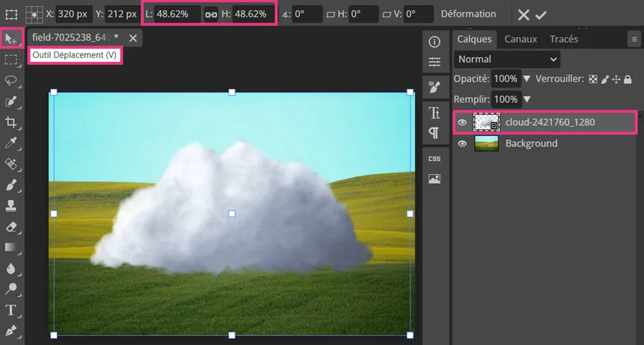
Task: Choose the Eraser tool
Action: coord(11,227)
